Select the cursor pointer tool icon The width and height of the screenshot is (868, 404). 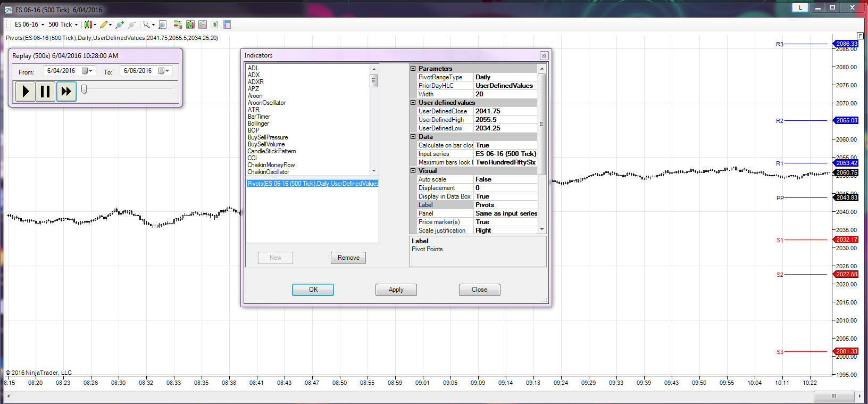(146, 24)
